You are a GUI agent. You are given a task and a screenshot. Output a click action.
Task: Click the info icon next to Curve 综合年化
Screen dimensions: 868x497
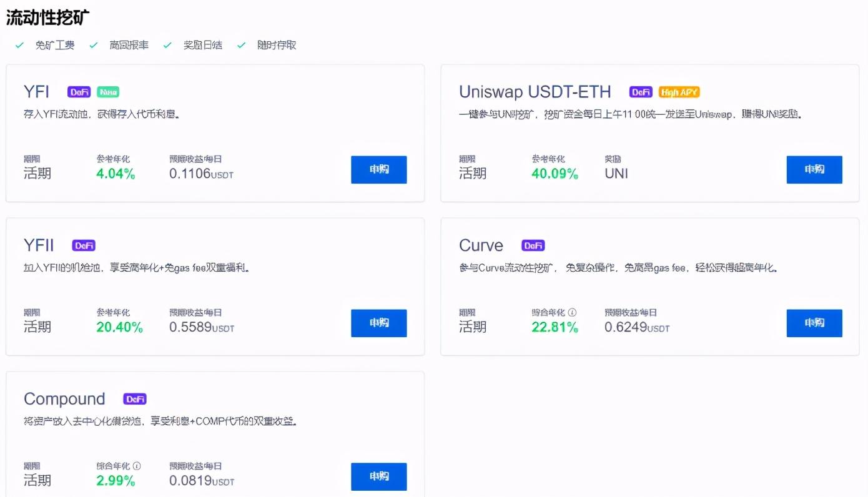tap(572, 312)
